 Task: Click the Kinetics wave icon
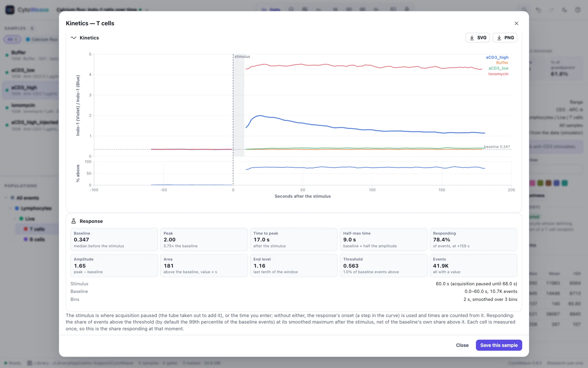point(73,38)
